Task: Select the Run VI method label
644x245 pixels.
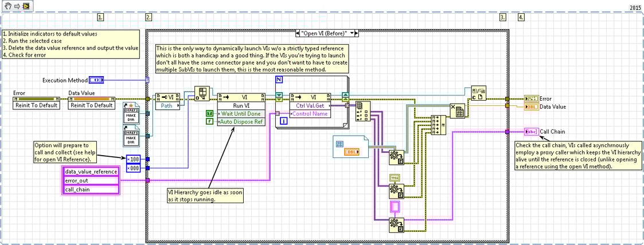Action: [x=241, y=105]
